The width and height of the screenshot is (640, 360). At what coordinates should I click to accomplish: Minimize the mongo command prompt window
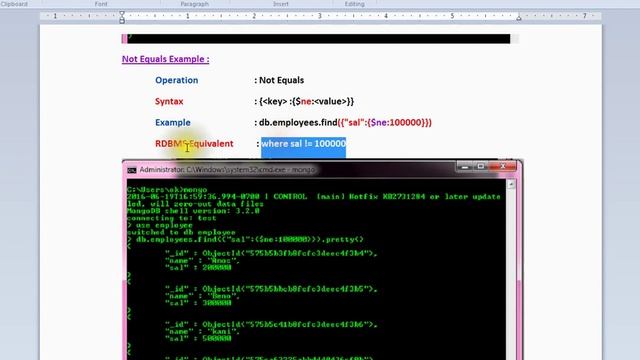tap(464, 167)
